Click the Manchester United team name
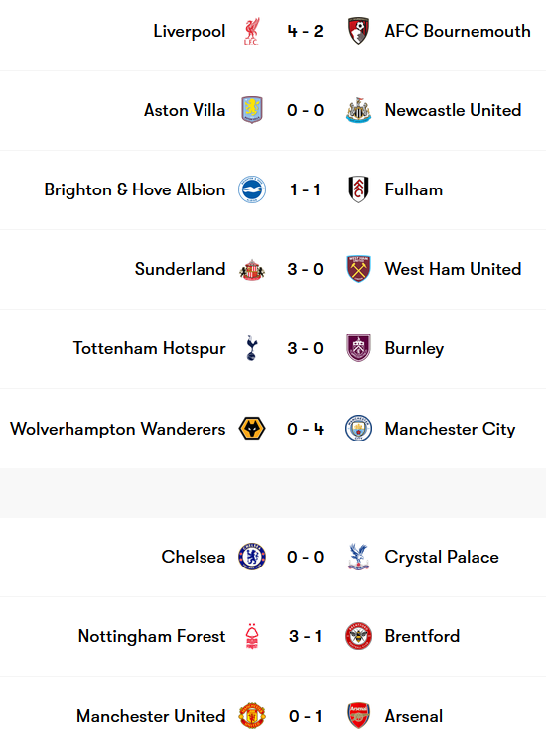The height and width of the screenshot is (756, 546). pos(151,716)
